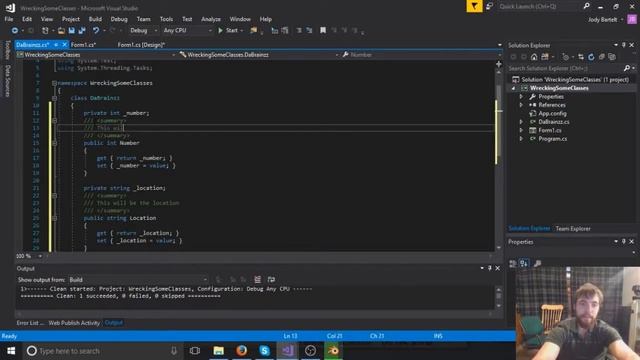Click the Save file toolbar icon

(x=71, y=31)
